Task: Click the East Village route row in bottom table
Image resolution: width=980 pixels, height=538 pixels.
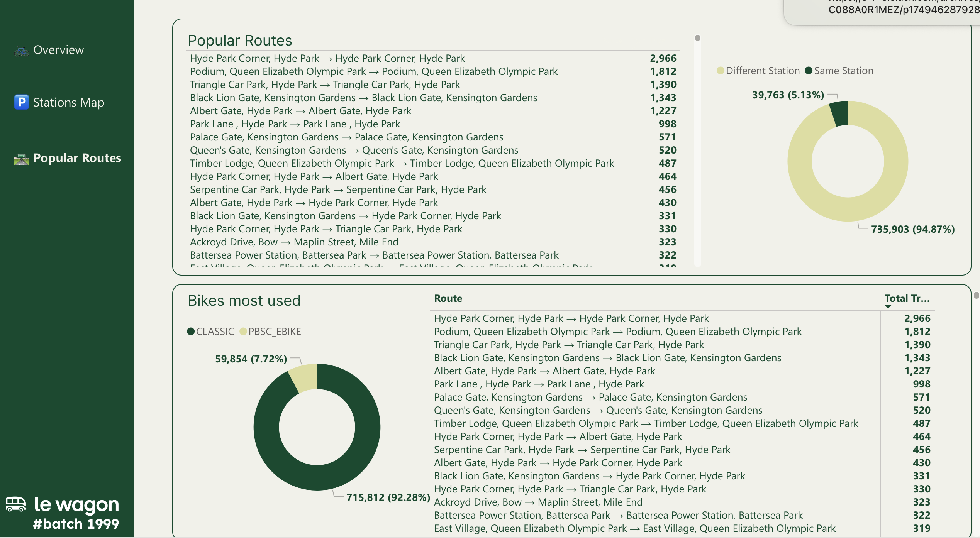Action: 634,528
